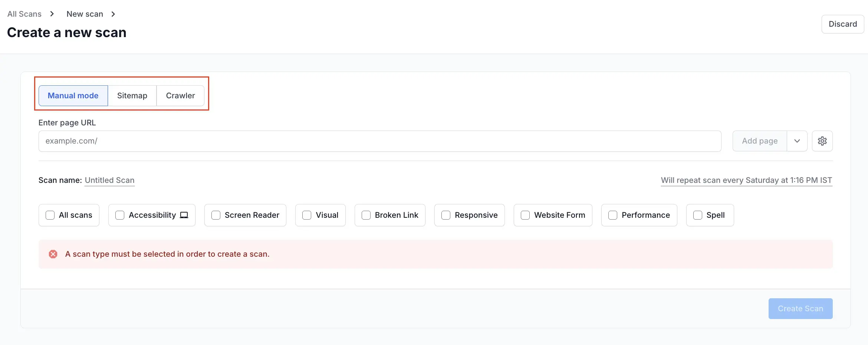
Task: Tick the Spell scan checkbox
Action: click(698, 215)
